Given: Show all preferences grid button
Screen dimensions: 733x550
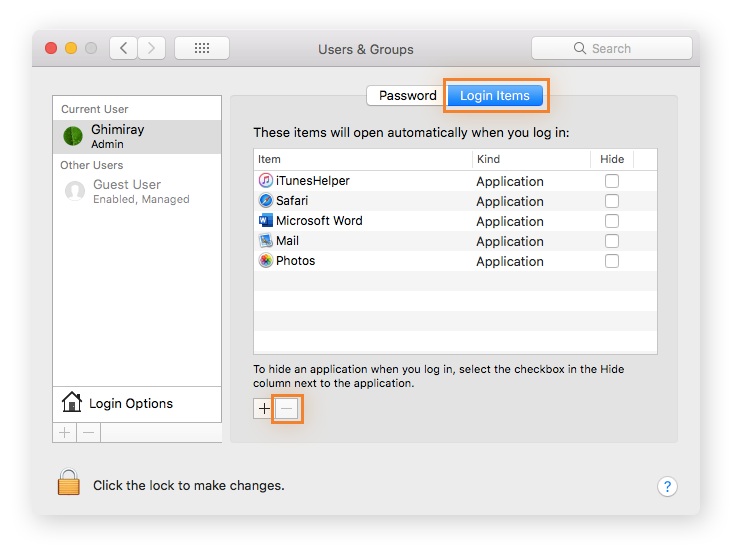Looking at the screenshot, I should [x=201, y=48].
